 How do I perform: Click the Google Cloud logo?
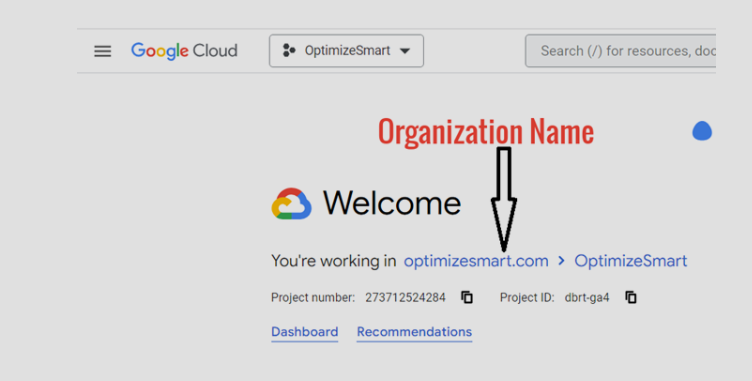click(184, 51)
